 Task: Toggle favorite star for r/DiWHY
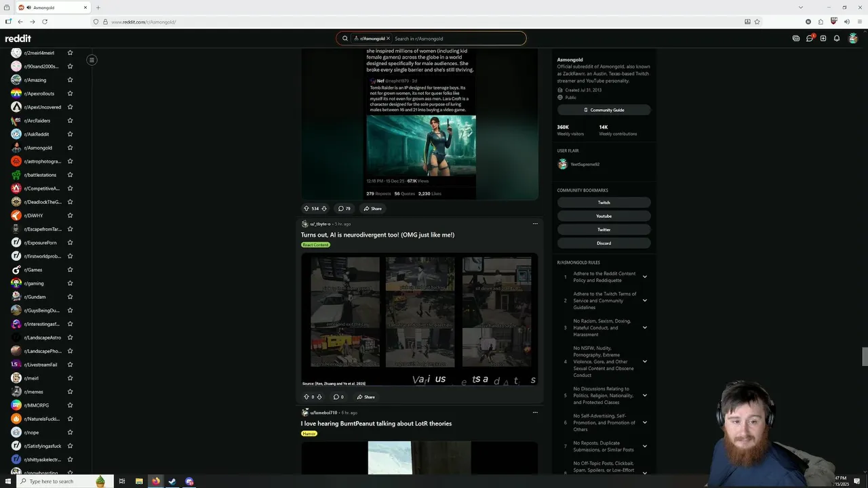tap(70, 216)
